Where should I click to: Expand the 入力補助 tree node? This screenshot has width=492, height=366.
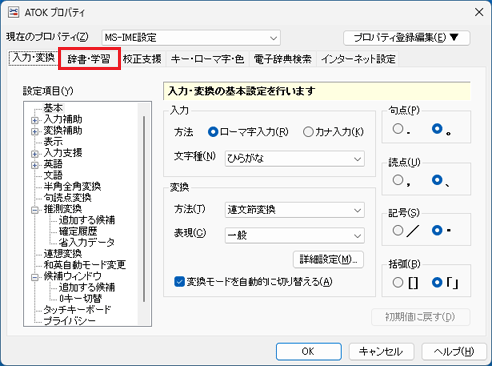(35, 120)
